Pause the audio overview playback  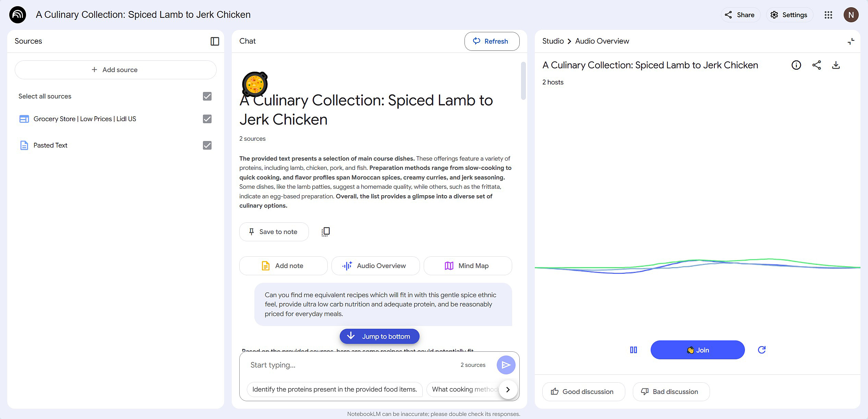633,350
